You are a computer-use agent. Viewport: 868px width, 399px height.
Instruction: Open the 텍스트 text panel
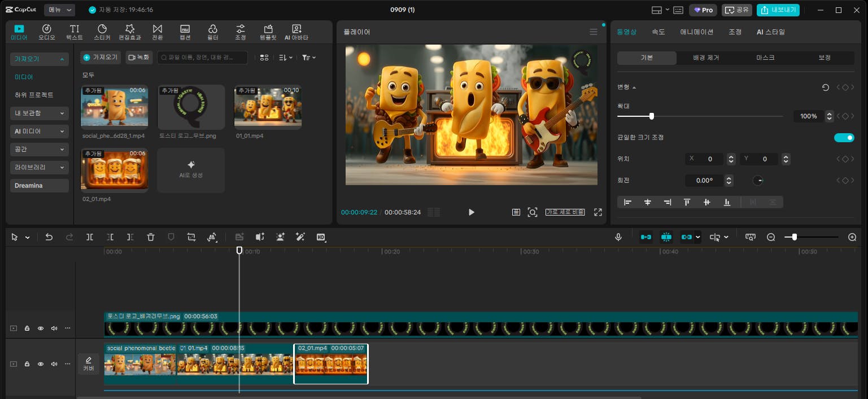coord(75,32)
